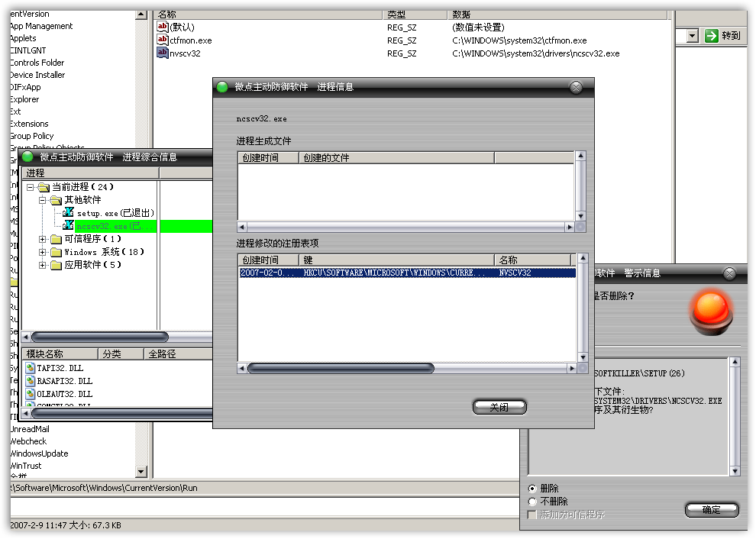Viewport: 756px width, 539px height.
Task: Expand the 应用软件 tree node
Action: point(43,265)
